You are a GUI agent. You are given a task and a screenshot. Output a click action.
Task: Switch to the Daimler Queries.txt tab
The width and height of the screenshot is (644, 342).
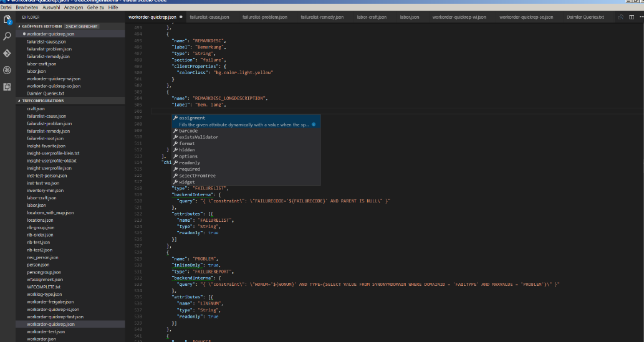point(585,17)
